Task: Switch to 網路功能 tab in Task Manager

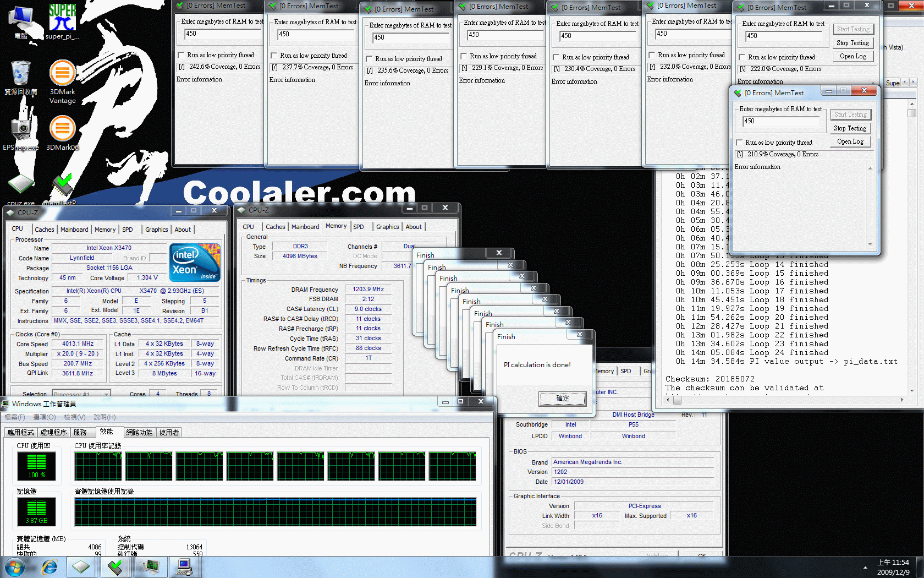Action: click(x=139, y=433)
